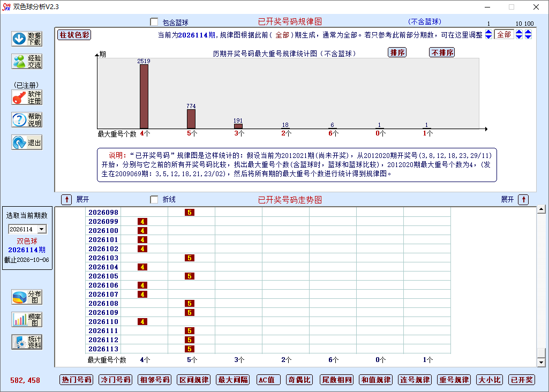Open the 数据下载 data download icon

27,39
